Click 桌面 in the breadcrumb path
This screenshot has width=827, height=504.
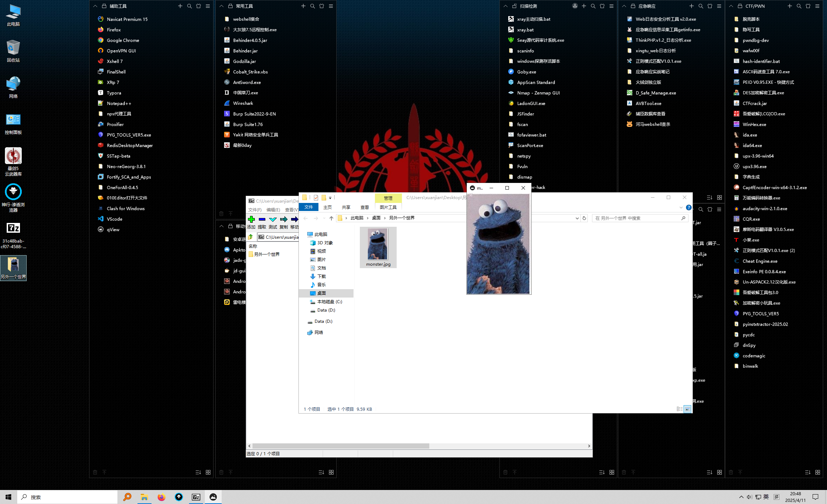coord(376,218)
